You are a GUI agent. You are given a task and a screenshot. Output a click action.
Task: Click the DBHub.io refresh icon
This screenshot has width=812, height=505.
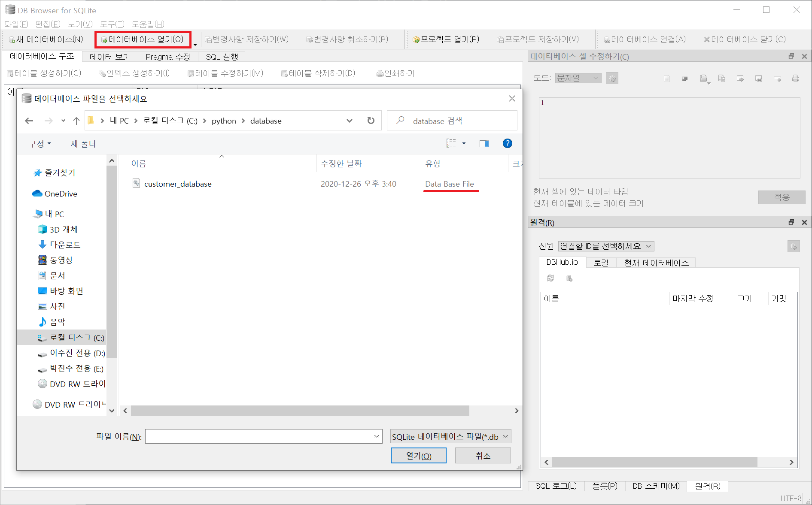(550, 278)
